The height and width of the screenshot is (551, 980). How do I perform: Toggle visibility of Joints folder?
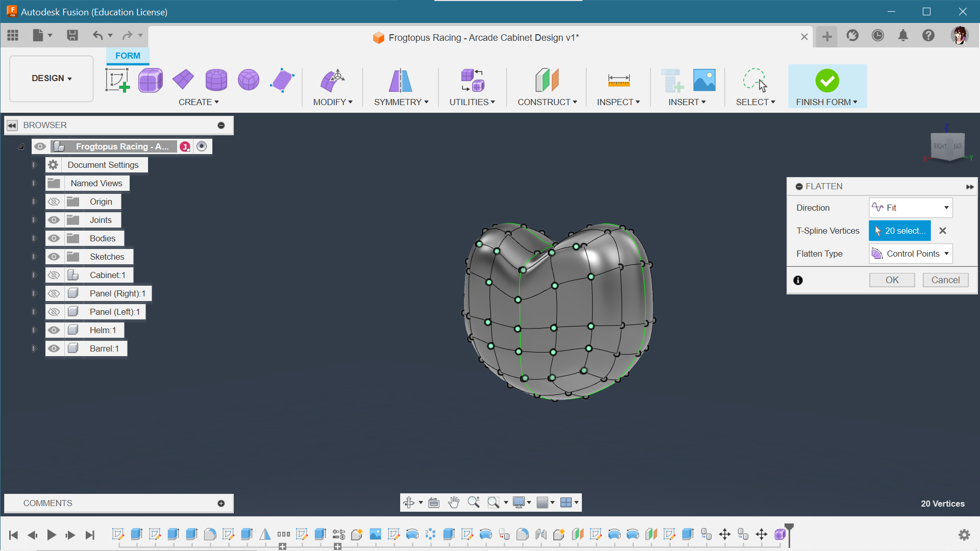(x=54, y=220)
